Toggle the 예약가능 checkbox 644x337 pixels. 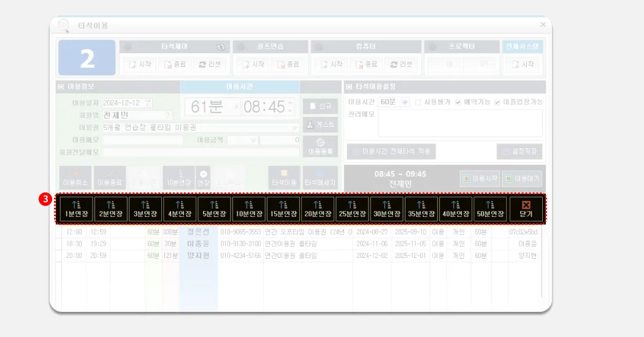pos(458,102)
